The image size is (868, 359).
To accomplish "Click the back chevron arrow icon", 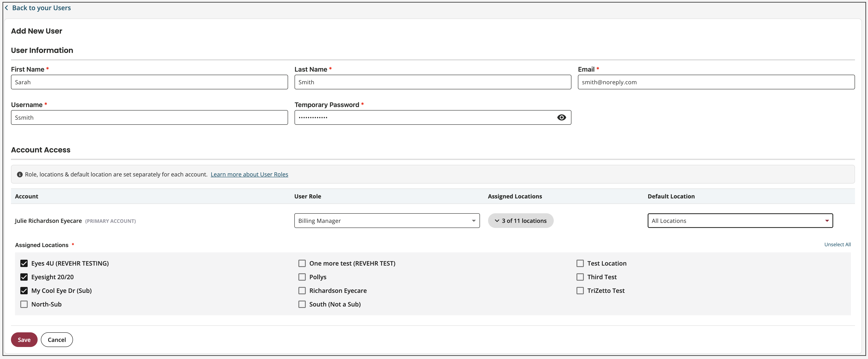I will pyautogui.click(x=6, y=8).
